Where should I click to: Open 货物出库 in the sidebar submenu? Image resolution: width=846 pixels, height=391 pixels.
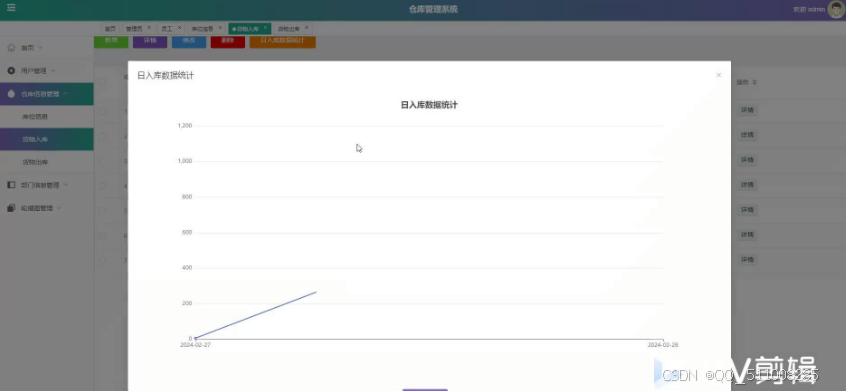click(x=36, y=162)
